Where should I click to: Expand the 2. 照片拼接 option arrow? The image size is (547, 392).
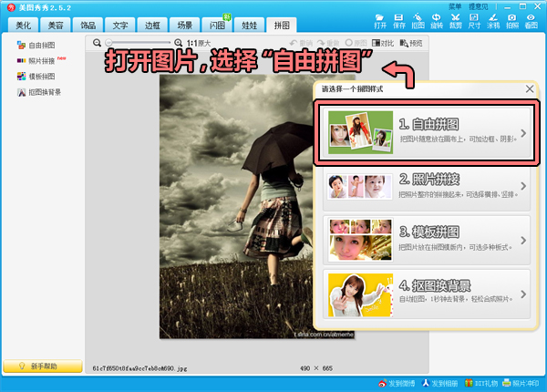pyautogui.click(x=523, y=187)
